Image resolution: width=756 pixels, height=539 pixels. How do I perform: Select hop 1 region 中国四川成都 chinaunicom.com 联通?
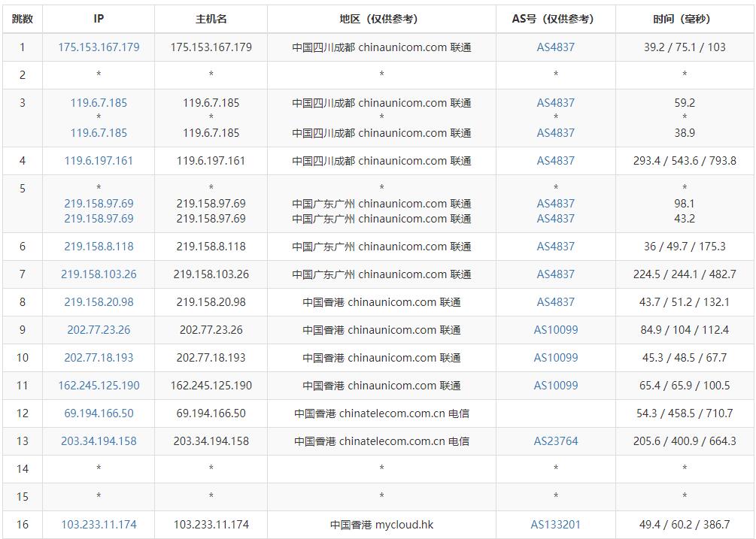tap(381, 47)
